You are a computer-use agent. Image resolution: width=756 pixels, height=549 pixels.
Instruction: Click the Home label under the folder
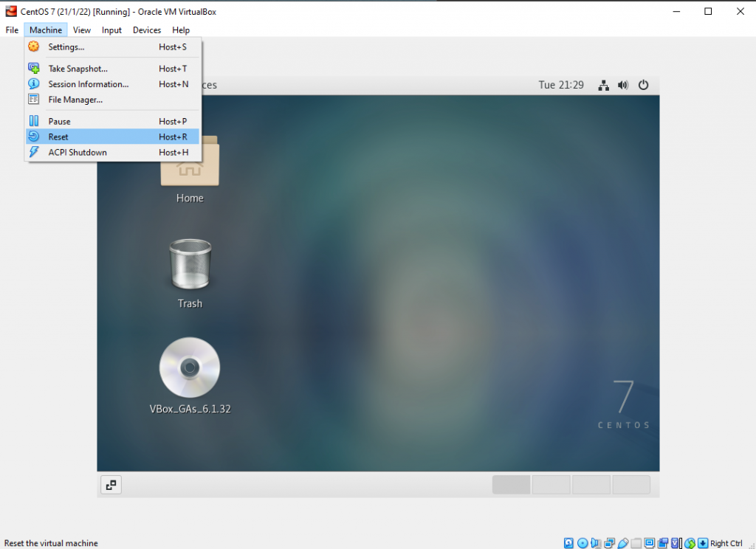point(190,198)
